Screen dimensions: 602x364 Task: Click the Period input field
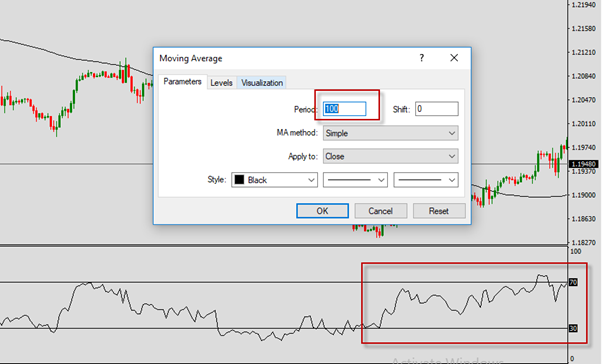point(344,109)
